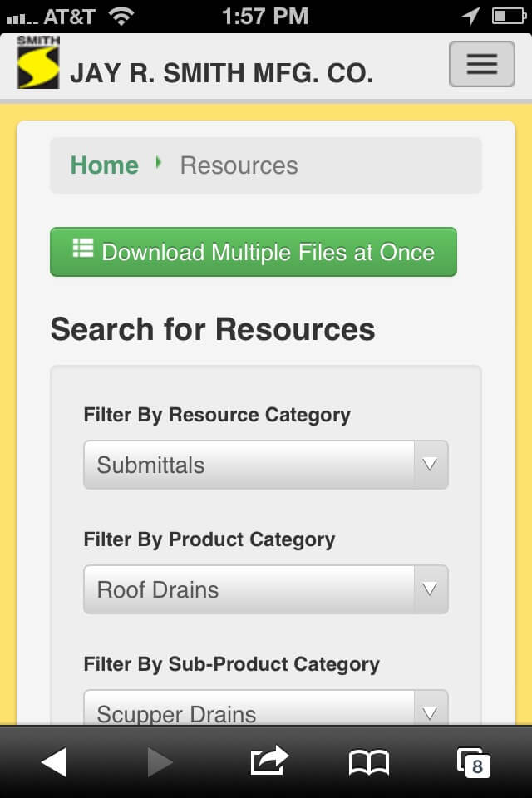Tap Safari's forward arrow
The height and width of the screenshot is (798, 532).
coord(160,762)
